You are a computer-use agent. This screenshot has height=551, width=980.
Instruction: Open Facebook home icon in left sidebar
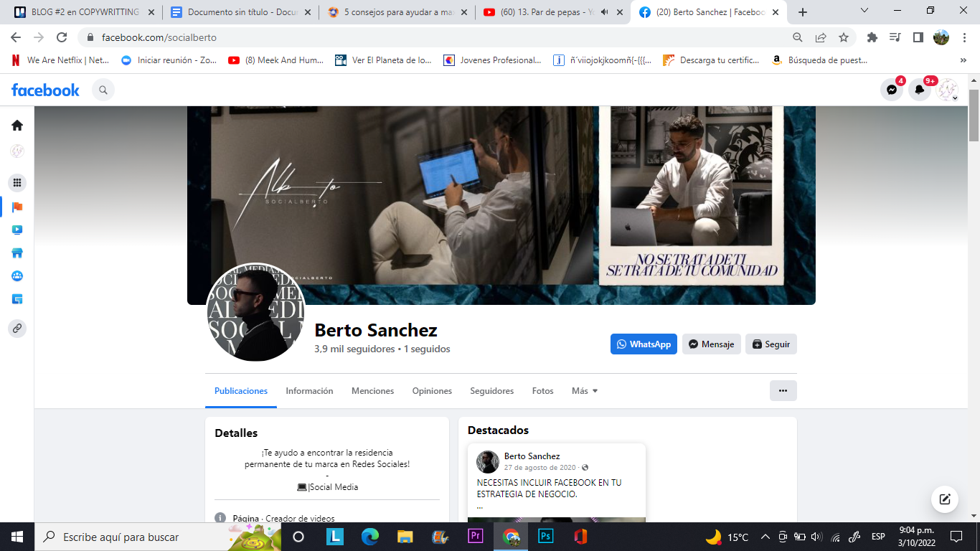click(x=17, y=126)
